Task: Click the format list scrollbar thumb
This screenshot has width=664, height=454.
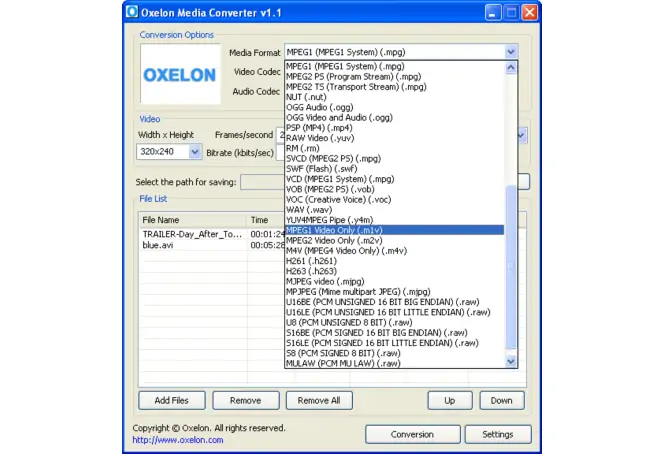Action: (511, 267)
